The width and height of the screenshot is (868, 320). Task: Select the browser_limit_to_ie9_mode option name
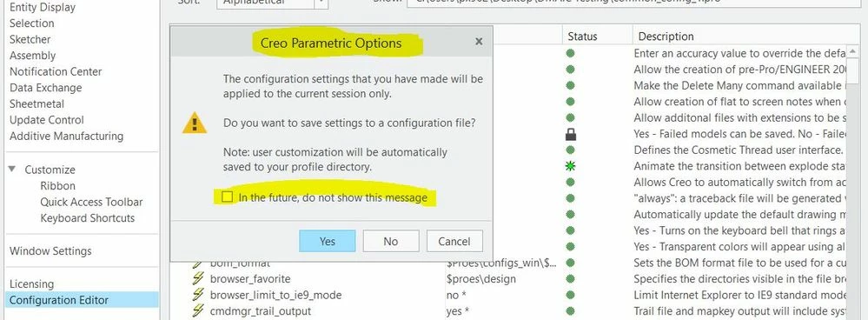coord(275,295)
